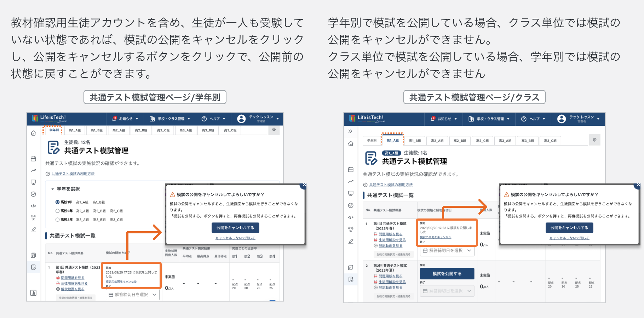644x318 pixels.
Task: Click the settings gear in right screenshot tab row
Action: pyautogui.click(x=594, y=140)
